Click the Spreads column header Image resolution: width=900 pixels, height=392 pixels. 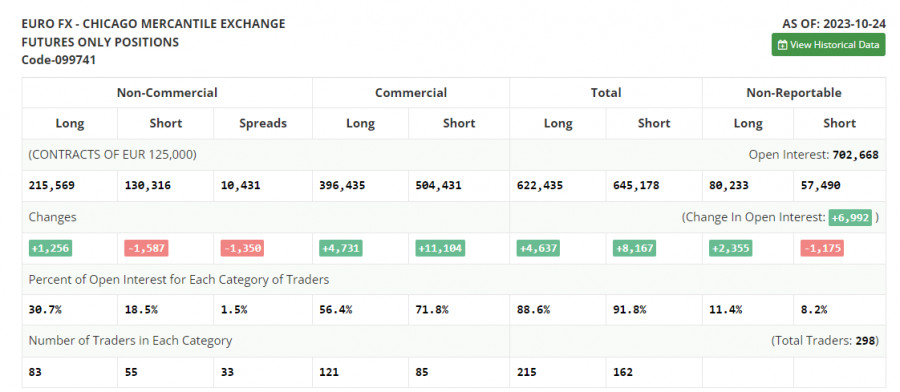[x=263, y=123]
